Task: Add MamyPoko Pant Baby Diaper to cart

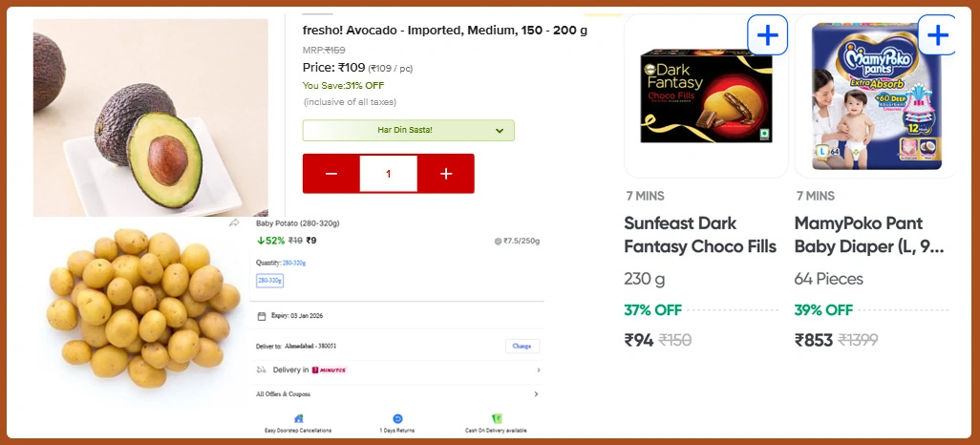Action: click(x=939, y=36)
